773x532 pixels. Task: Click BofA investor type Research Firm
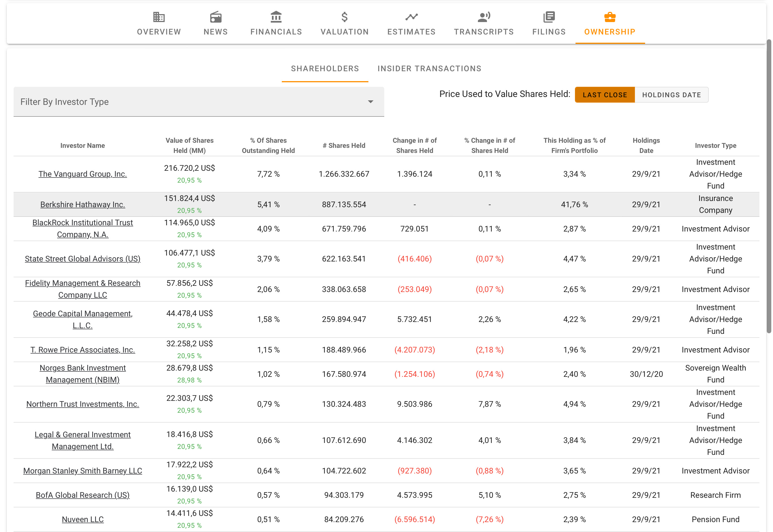(716, 495)
